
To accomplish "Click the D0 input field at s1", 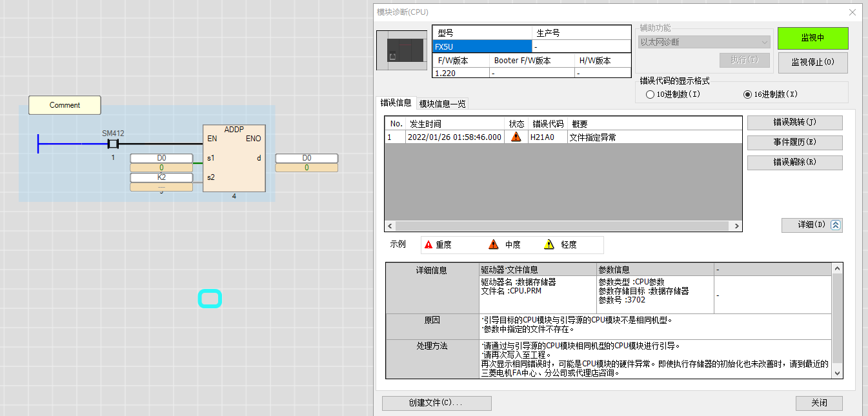I will (161, 158).
